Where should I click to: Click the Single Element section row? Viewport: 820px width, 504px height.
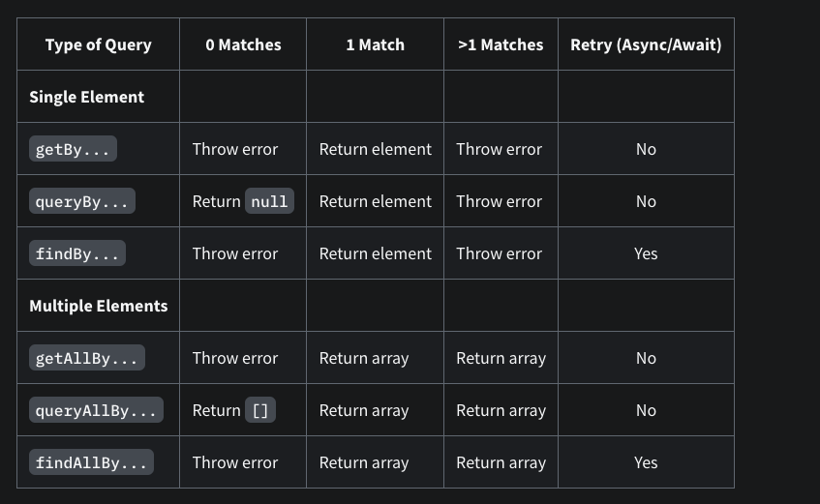pos(376,96)
